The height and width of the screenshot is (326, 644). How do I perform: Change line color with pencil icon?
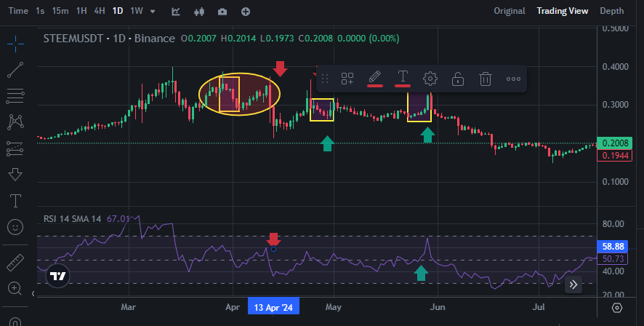374,78
